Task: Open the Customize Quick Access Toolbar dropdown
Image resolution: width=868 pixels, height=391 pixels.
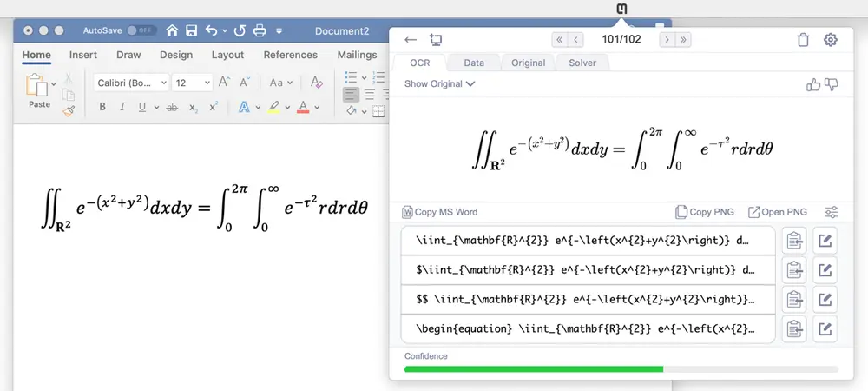Action: pyautogui.click(x=279, y=31)
